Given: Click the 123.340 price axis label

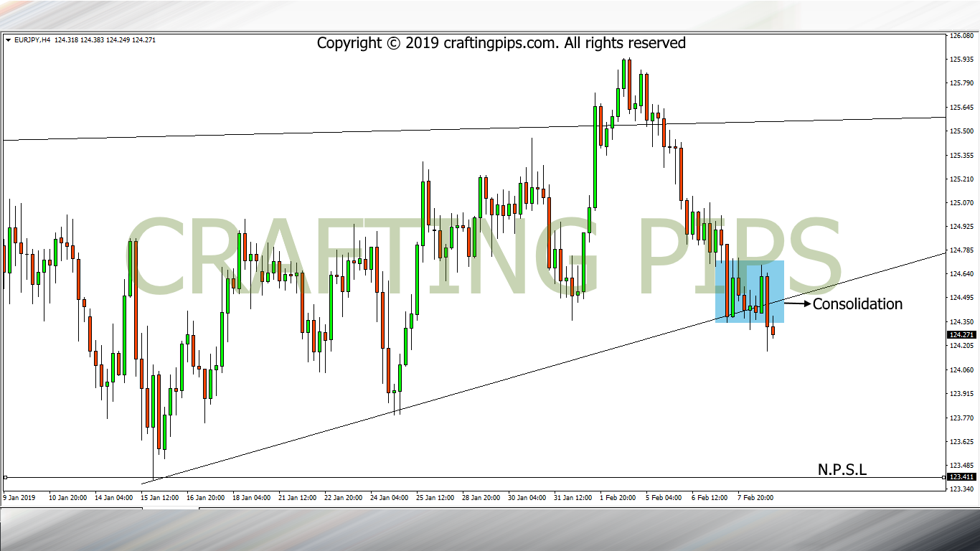Looking at the screenshot, I should click(x=961, y=489).
